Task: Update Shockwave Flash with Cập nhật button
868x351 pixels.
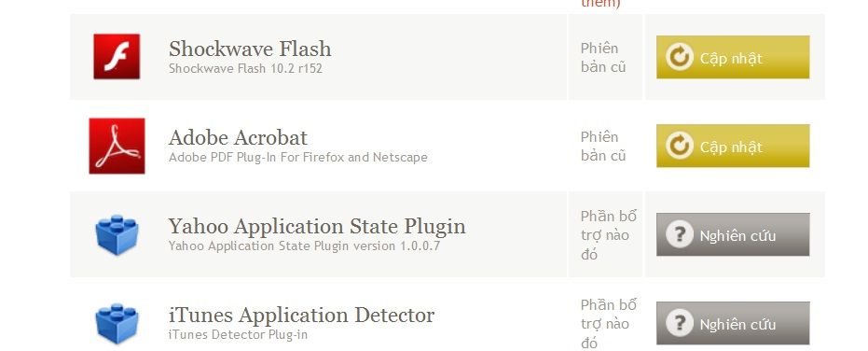Action: 733,57
